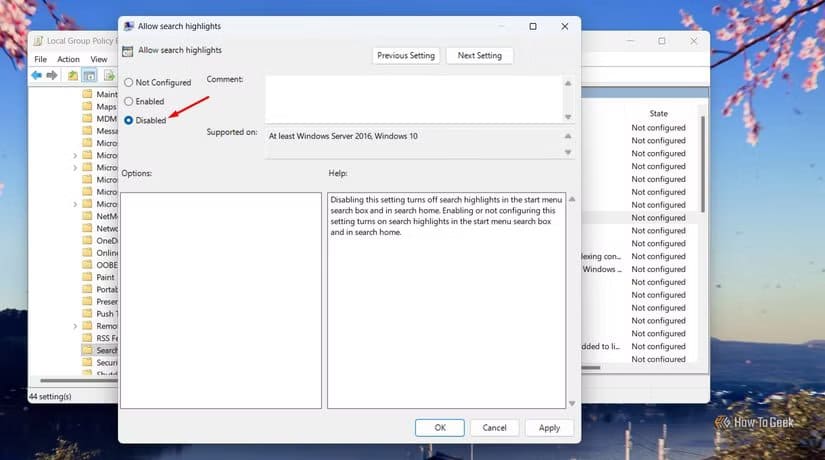Click the Next Setting button
The height and width of the screenshot is (460, 825).
[480, 55]
